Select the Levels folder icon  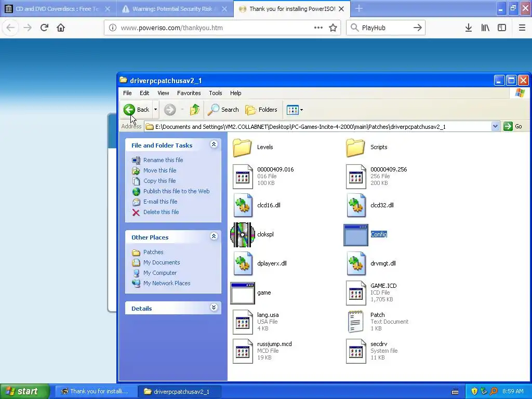click(x=242, y=147)
